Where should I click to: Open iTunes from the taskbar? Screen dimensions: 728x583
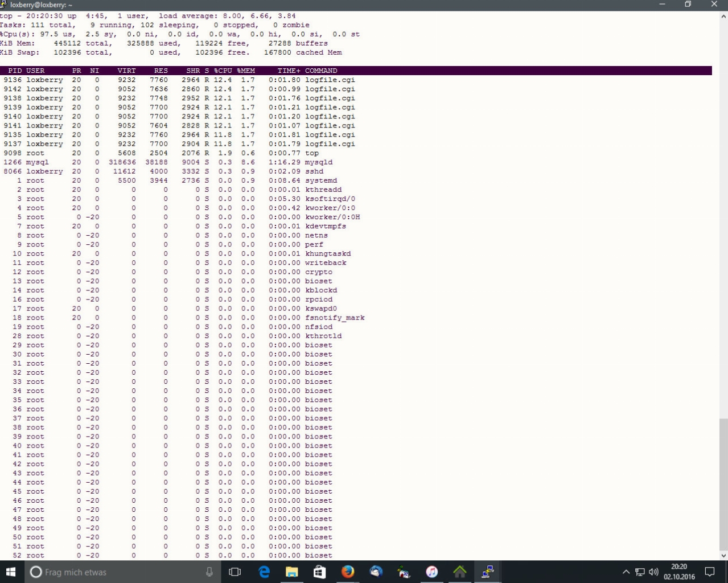point(431,572)
